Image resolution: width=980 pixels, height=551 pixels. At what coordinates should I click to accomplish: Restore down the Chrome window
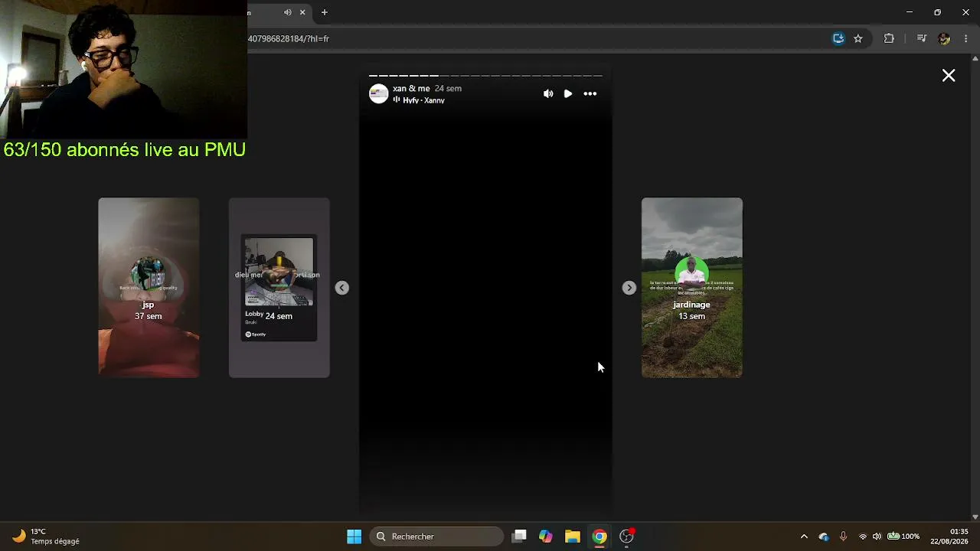[937, 12]
